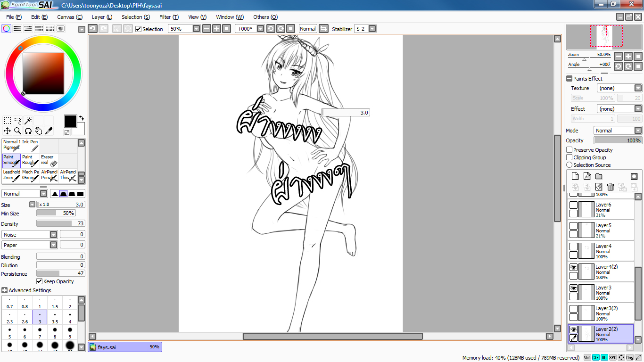Click the Normal view-mode button in toolbar

tap(307, 29)
